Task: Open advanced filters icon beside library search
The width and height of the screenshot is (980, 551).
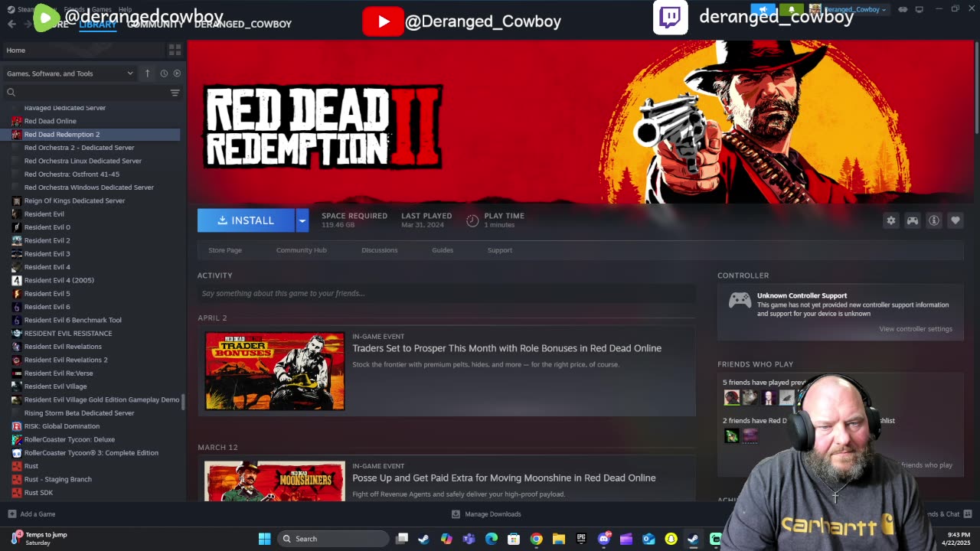Action: click(x=175, y=93)
